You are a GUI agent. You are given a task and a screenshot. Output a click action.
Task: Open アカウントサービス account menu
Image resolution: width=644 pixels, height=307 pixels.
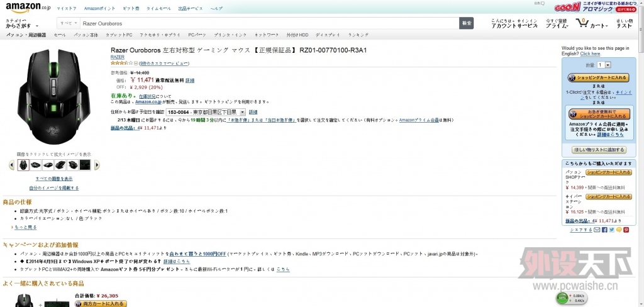(x=514, y=23)
